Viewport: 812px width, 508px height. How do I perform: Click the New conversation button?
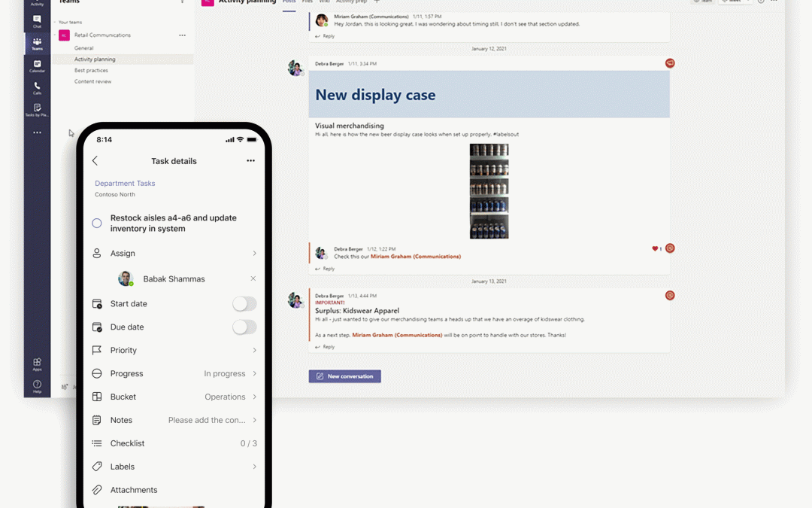344,376
